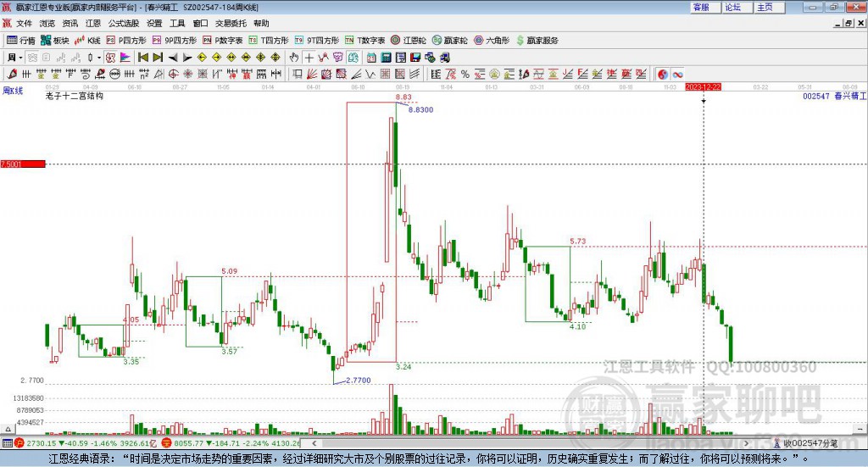
Task: Open 赢家服务 dollar-sign service
Action: pos(537,41)
